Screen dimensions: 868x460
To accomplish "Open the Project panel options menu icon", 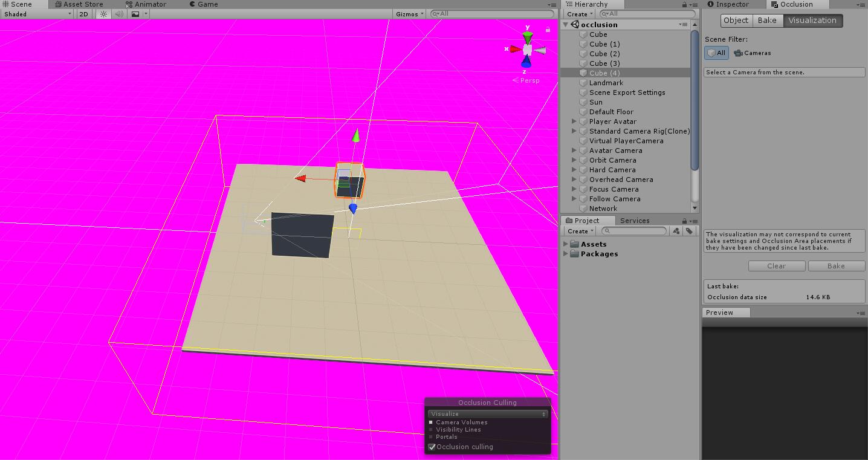I will tap(694, 221).
